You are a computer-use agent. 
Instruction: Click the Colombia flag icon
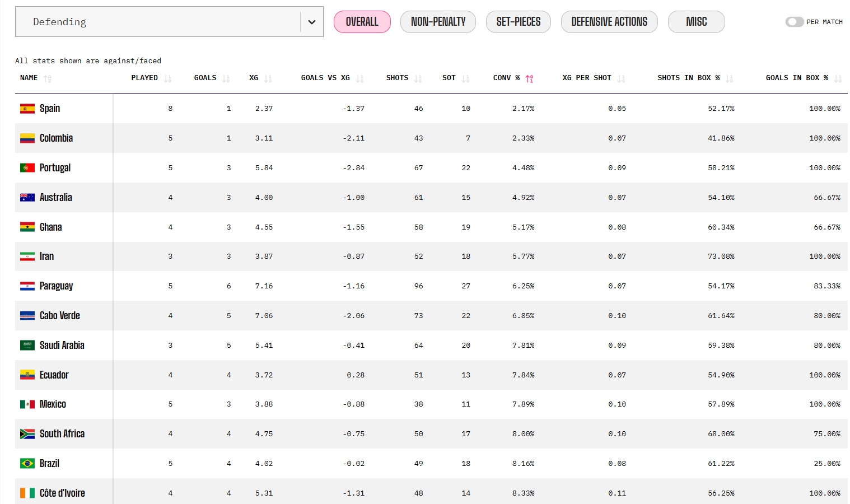(x=27, y=138)
